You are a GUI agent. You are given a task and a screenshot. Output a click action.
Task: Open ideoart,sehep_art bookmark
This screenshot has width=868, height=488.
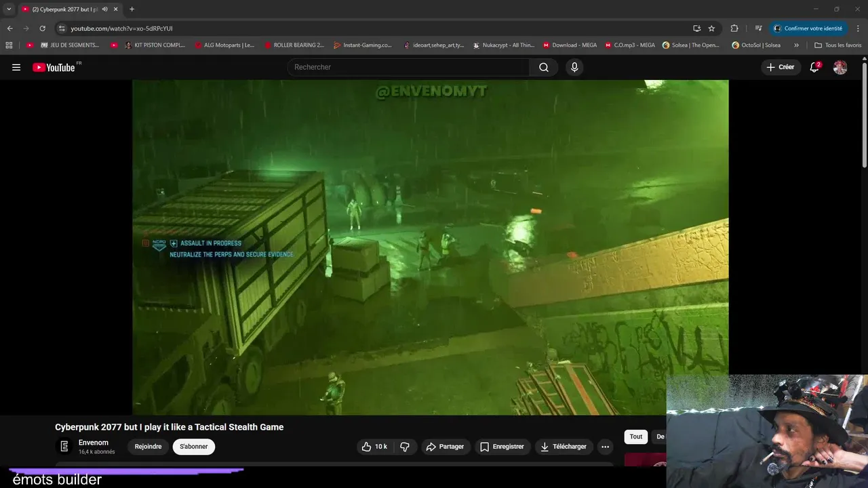coord(433,45)
